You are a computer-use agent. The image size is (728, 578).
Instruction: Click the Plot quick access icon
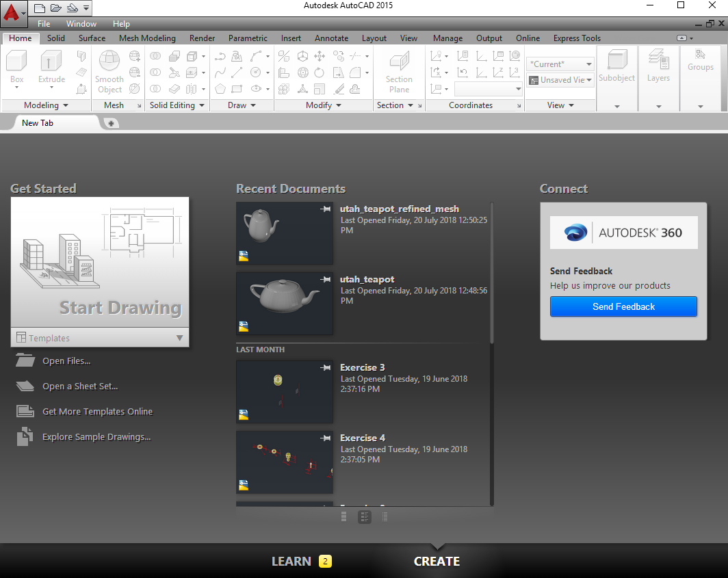(x=73, y=8)
